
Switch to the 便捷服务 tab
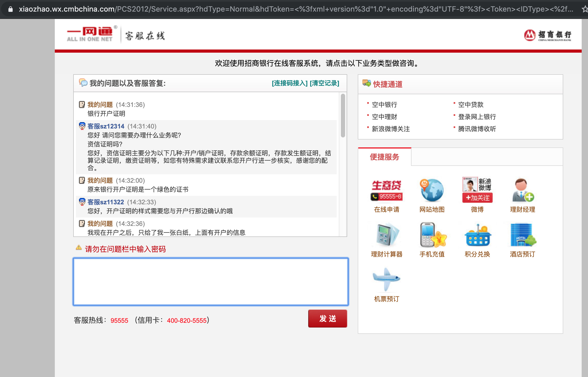tap(384, 157)
